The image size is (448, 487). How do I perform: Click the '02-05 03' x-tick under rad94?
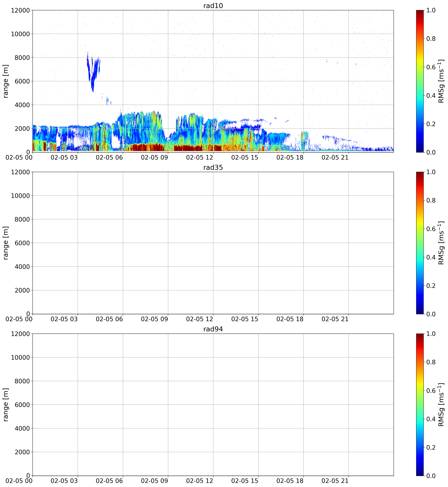(64, 481)
